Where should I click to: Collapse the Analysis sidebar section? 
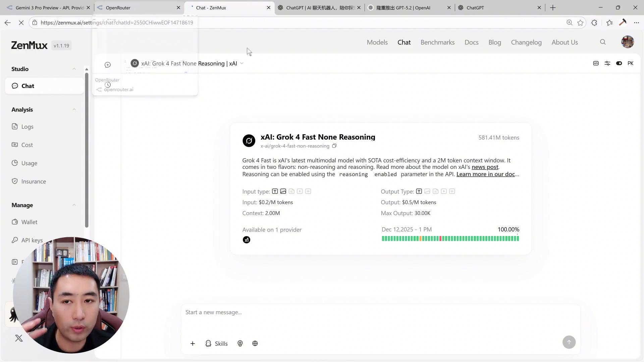pos(74,110)
